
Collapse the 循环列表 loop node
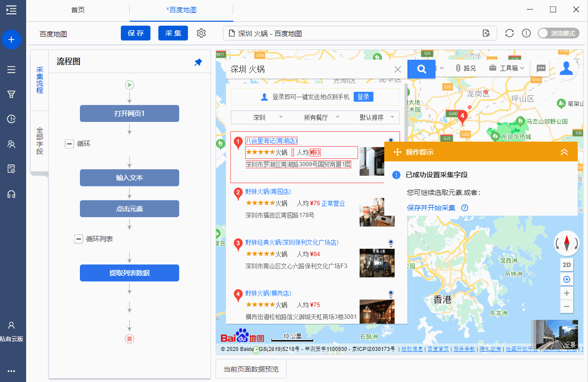(x=78, y=239)
